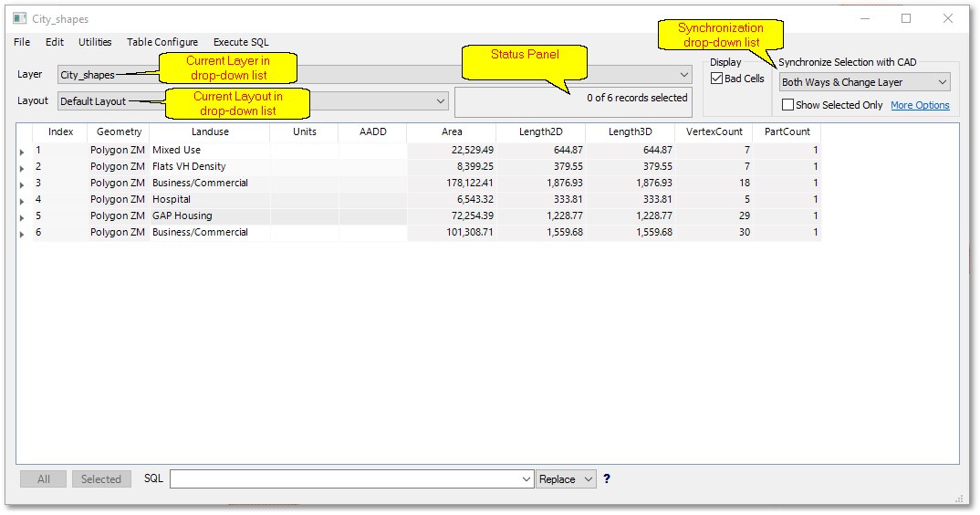The width and height of the screenshot is (980, 515).
Task: Click the 0 of 6 records selected status
Action: [637, 98]
